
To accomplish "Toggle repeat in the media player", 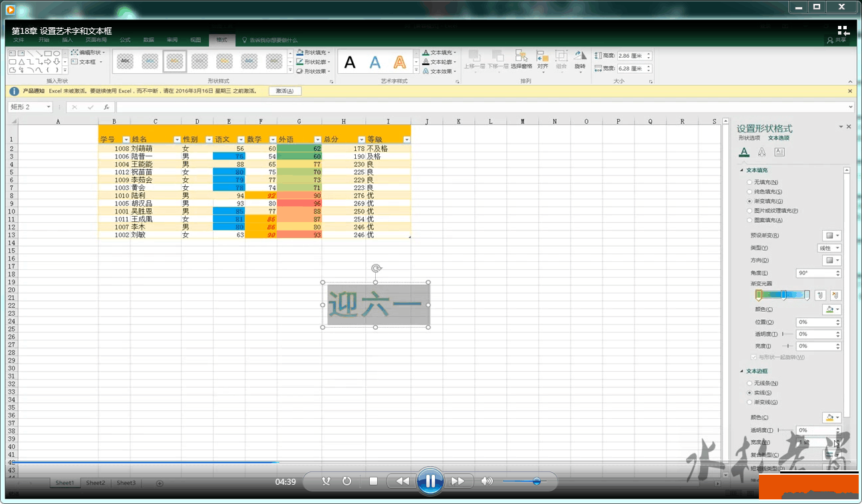I will click(347, 481).
